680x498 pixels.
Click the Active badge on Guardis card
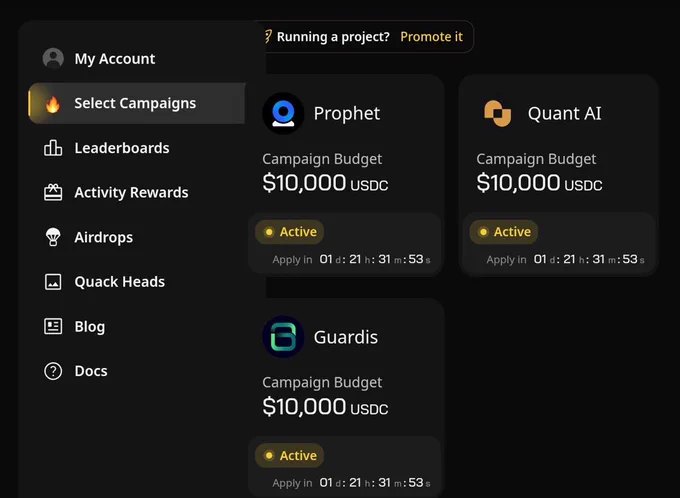(x=289, y=455)
